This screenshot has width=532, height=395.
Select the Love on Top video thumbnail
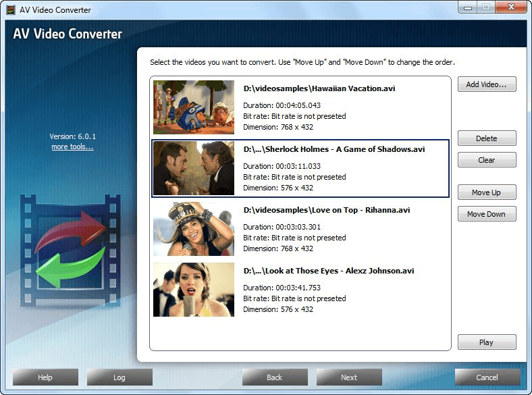click(194, 229)
